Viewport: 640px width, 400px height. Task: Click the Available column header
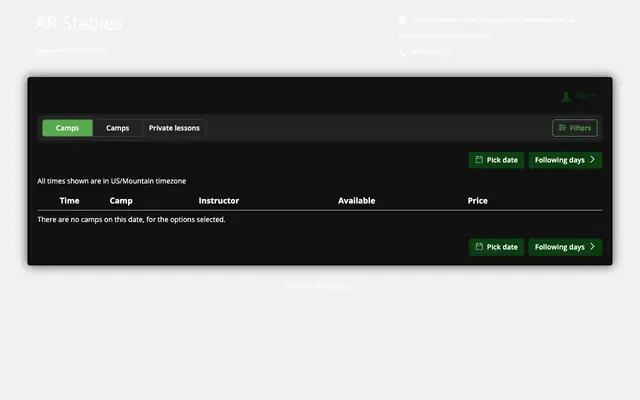click(x=356, y=201)
